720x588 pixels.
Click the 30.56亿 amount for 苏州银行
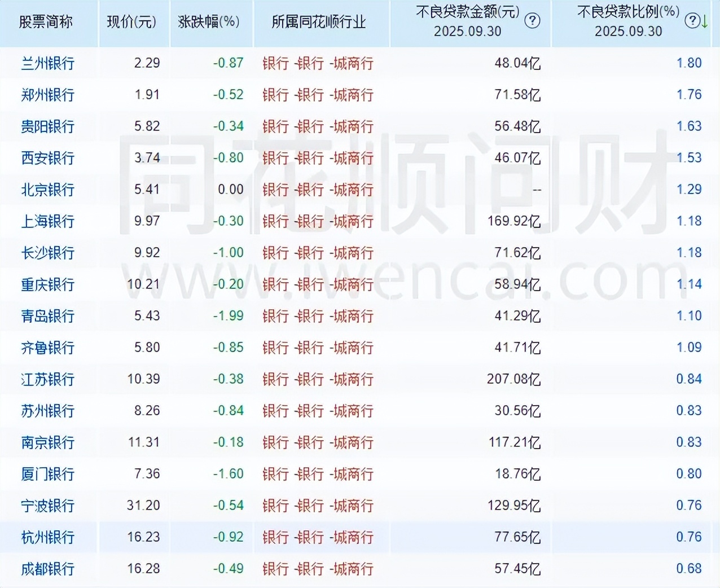517,411
